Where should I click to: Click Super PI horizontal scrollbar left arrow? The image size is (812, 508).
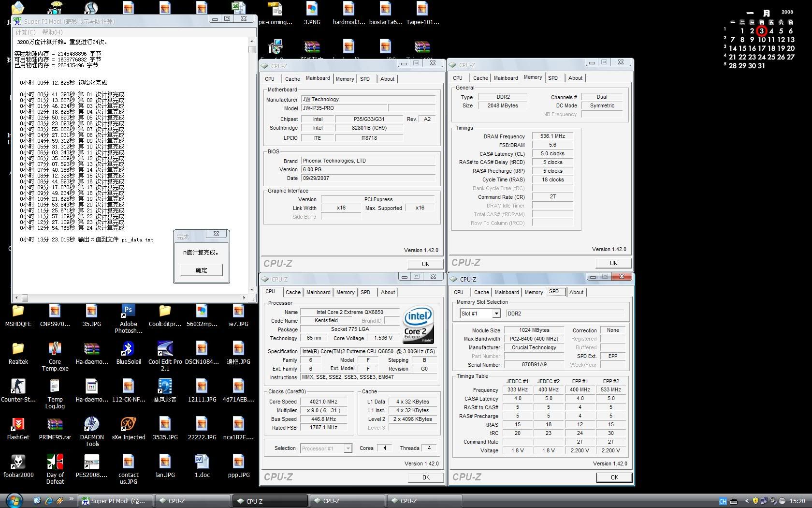point(17,298)
